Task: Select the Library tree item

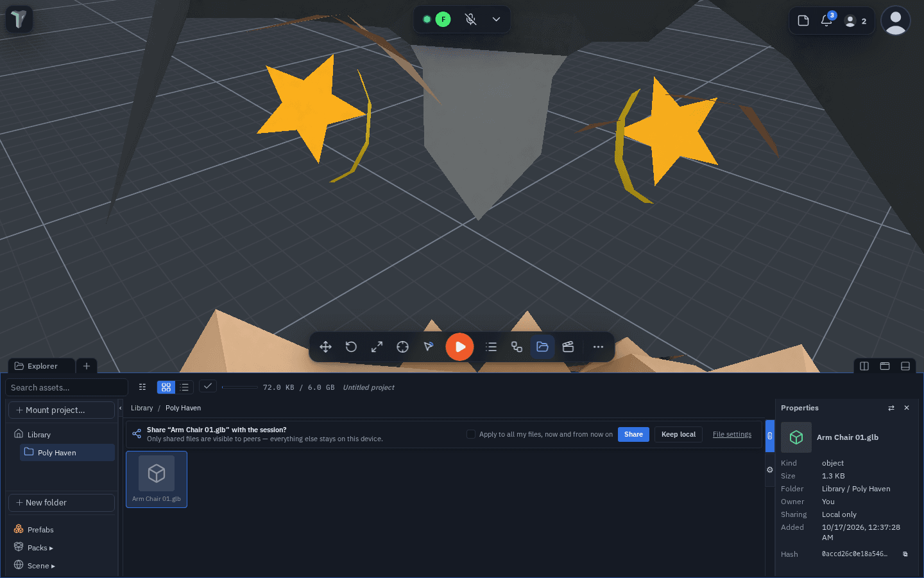Action: pyautogui.click(x=62, y=435)
